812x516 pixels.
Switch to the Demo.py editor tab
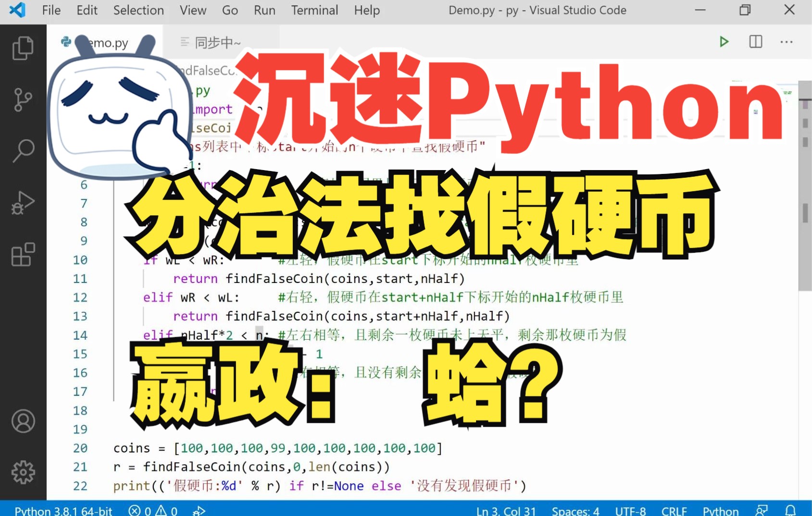tap(105, 42)
